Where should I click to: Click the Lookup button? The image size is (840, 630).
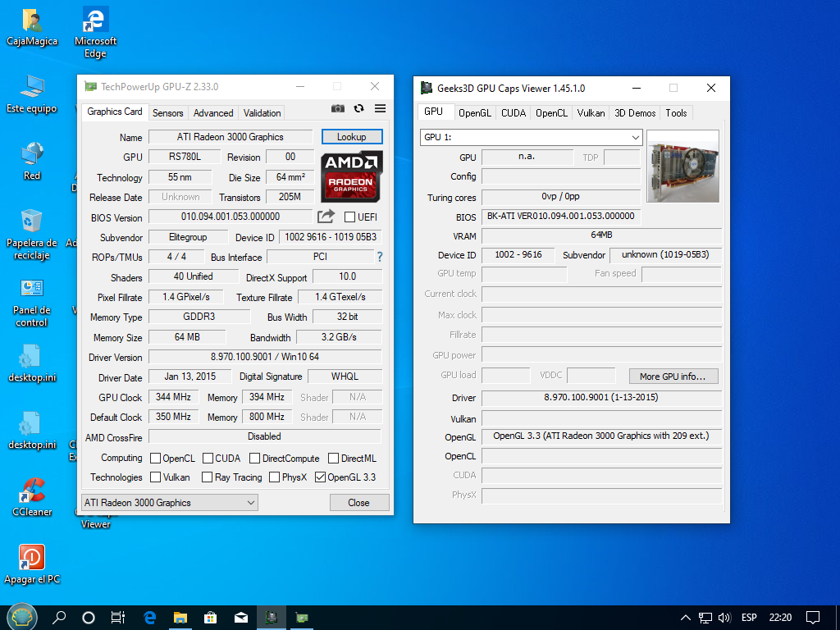point(352,137)
